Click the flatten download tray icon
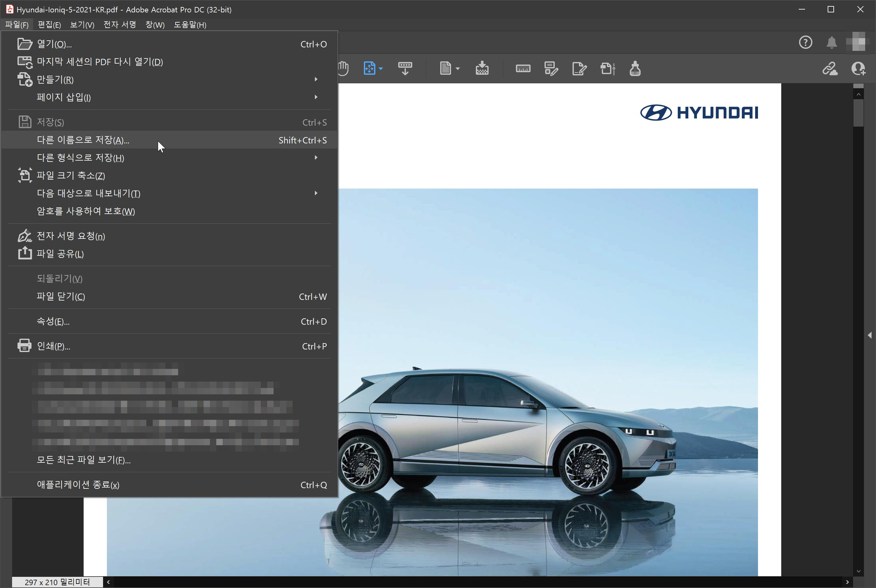The width and height of the screenshot is (876, 588). tap(482, 69)
